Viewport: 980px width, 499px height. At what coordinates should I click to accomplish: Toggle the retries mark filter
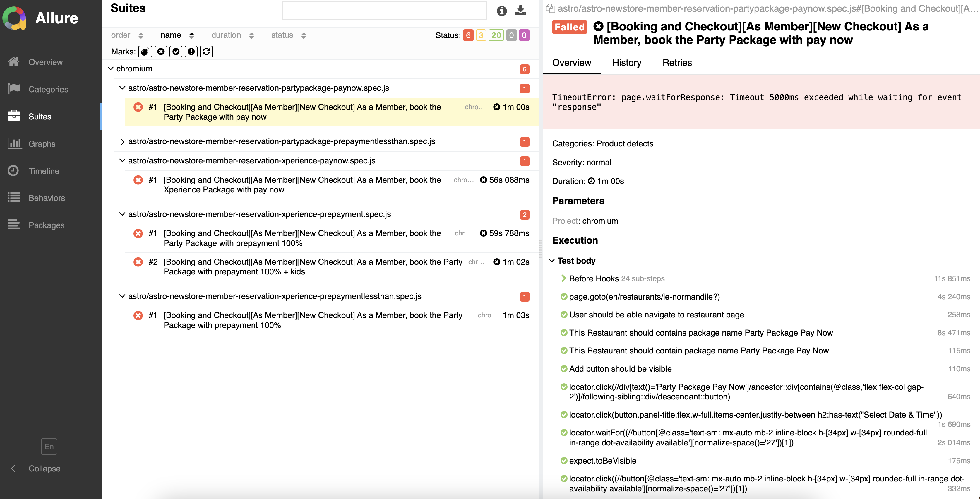coord(206,51)
